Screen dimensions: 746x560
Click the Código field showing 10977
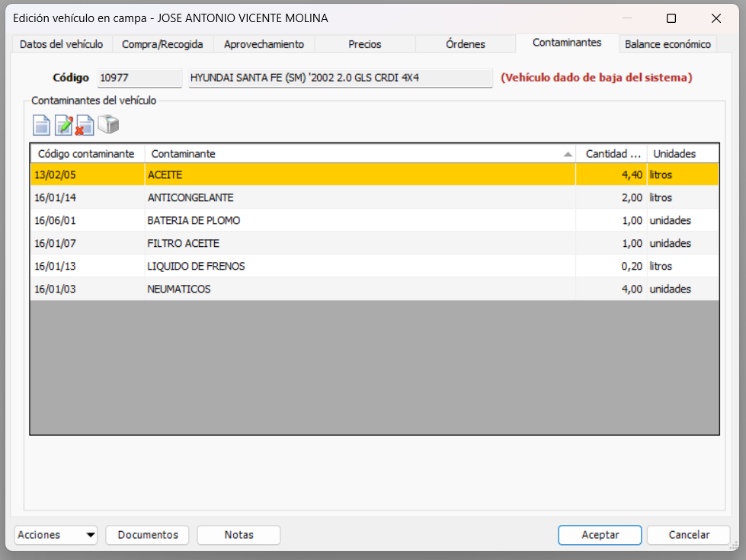click(139, 78)
